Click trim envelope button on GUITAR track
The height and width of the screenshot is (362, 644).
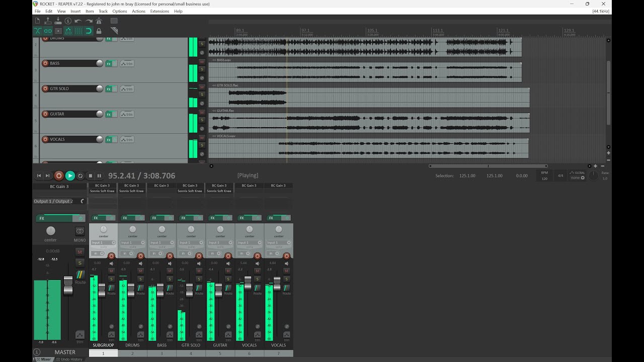coord(127,114)
